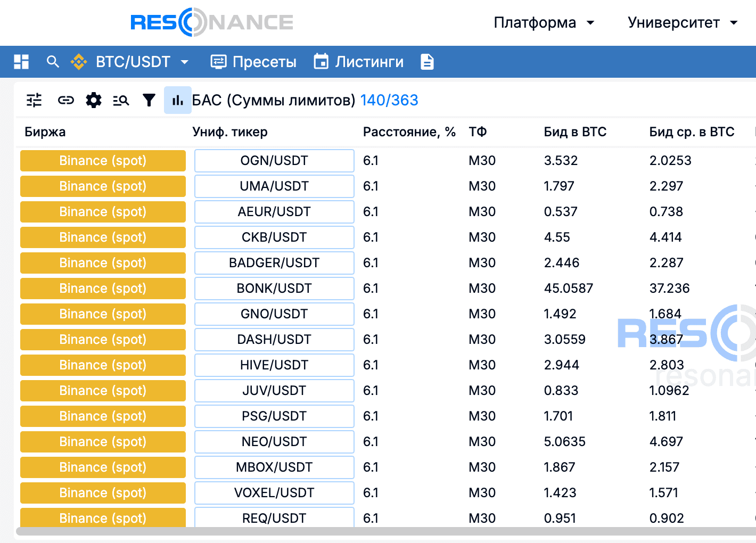The height and width of the screenshot is (543, 756).
Task: Expand the Университет dropdown arrow
Action: (734, 23)
